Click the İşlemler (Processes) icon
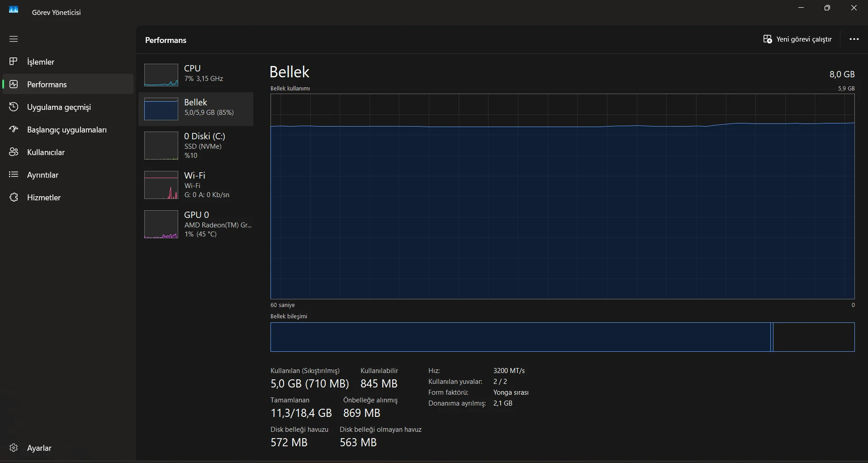This screenshot has width=868, height=463. [14, 61]
